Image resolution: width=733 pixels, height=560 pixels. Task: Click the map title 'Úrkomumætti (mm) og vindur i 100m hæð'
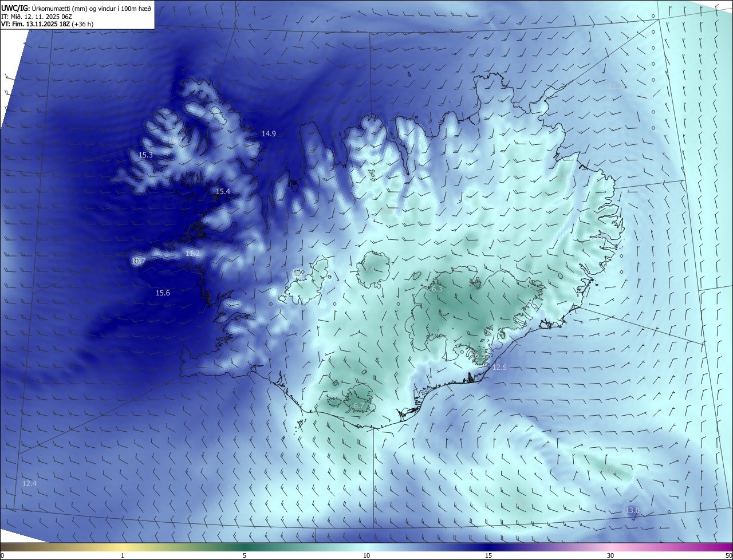point(91,9)
